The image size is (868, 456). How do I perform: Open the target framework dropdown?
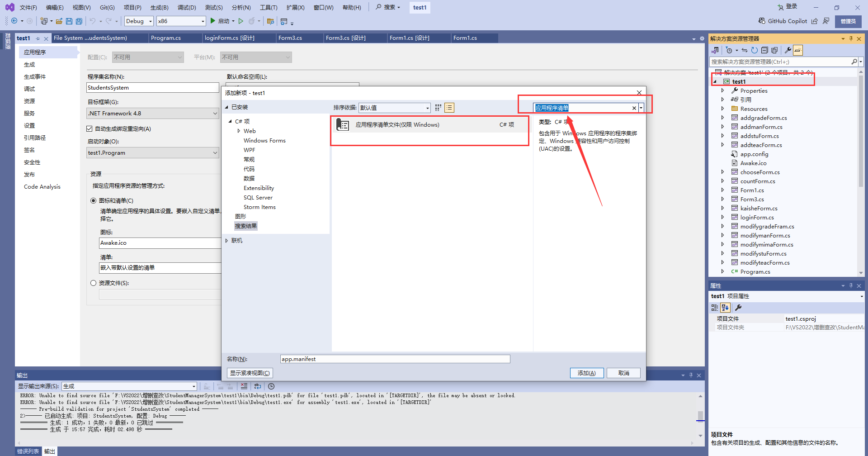coord(153,114)
